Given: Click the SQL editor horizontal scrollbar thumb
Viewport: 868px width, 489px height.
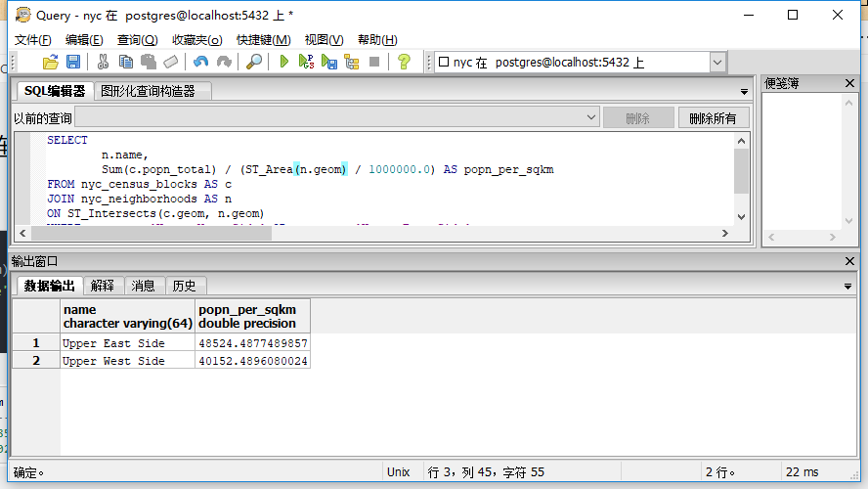Looking at the screenshot, I should pyautogui.click(x=152, y=233).
